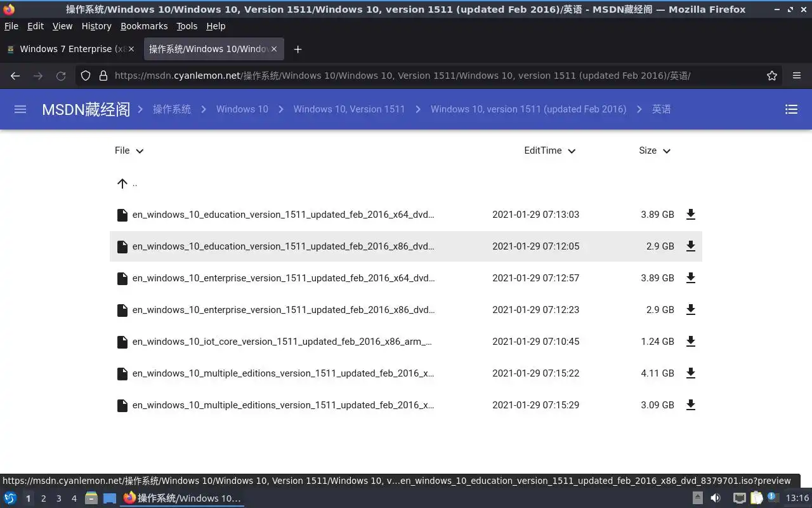The height and width of the screenshot is (508, 812).
Task: Go back to previous page
Action: click(15, 76)
